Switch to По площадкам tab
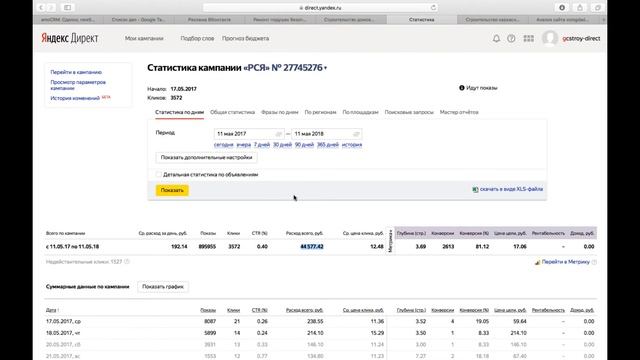Image resolution: width=640 pixels, height=360 pixels. pyautogui.click(x=360, y=112)
